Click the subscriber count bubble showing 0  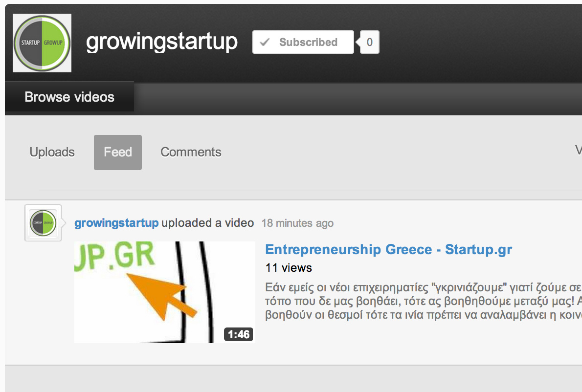point(369,42)
